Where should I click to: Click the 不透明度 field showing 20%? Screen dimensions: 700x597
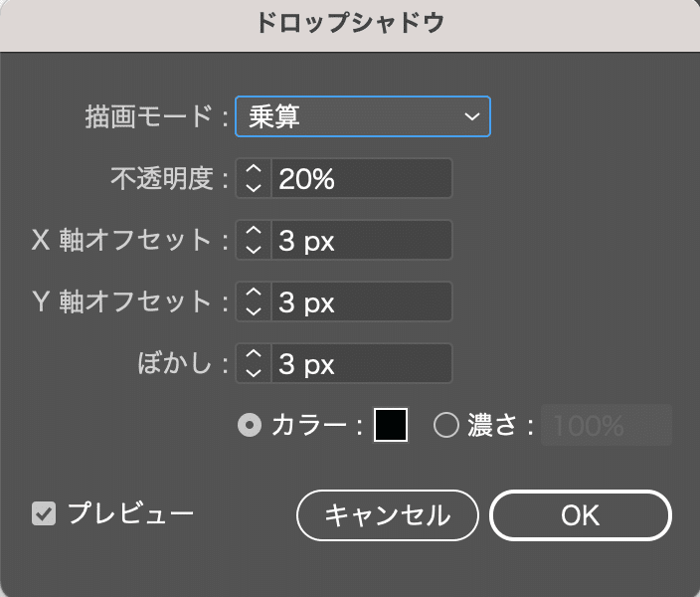[x=362, y=178]
